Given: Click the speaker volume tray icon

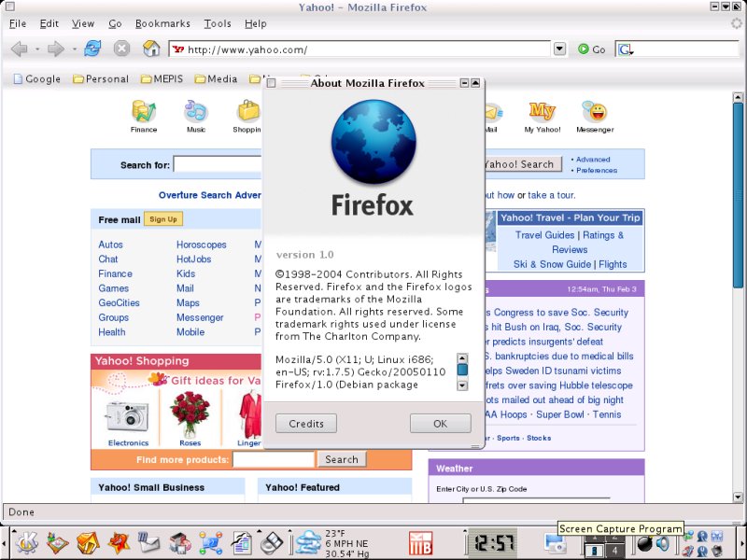Looking at the screenshot, I should (663, 544).
